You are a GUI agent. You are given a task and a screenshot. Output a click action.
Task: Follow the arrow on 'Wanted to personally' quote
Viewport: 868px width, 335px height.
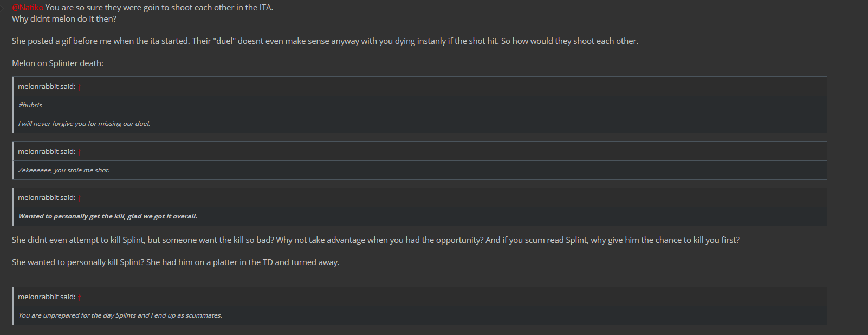(80, 198)
